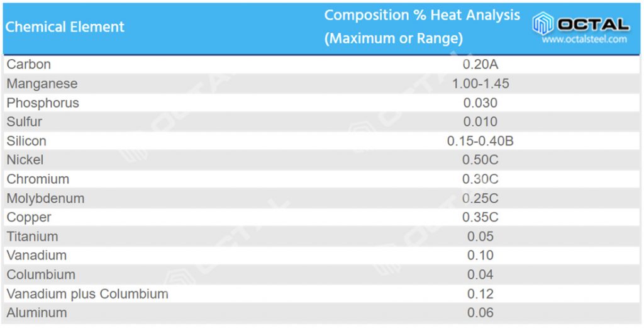Click the 0.35C copper value
The height and width of the screenshot is (328, 644).
click(480, 217)
